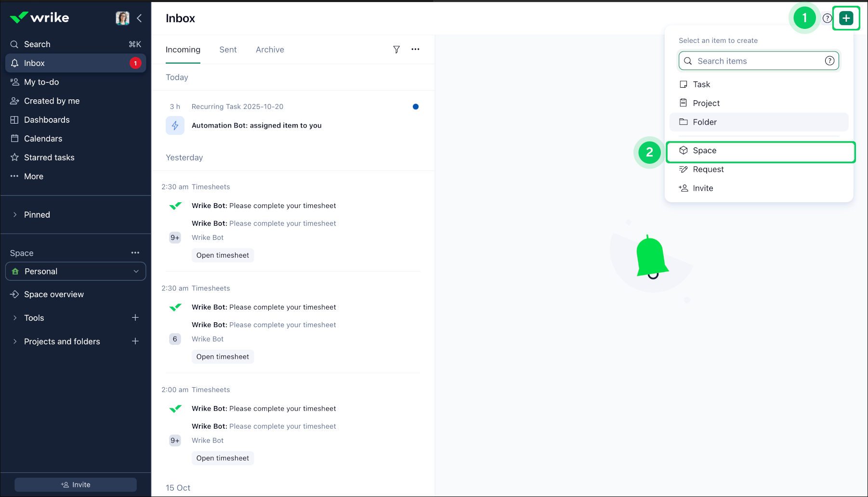Switch to the Archive tab
Viewport: 868px width, 497px height.
[270, 50]
